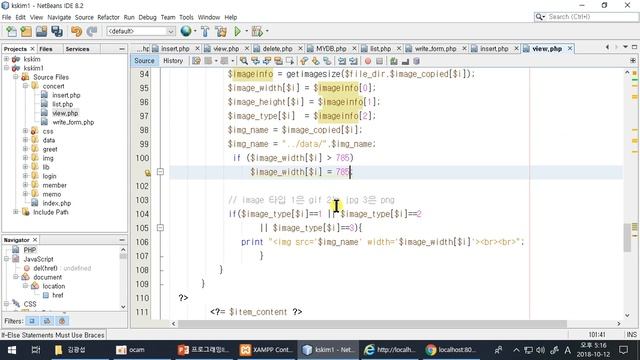Collapse the code fold at line 105

coord(160,228)
